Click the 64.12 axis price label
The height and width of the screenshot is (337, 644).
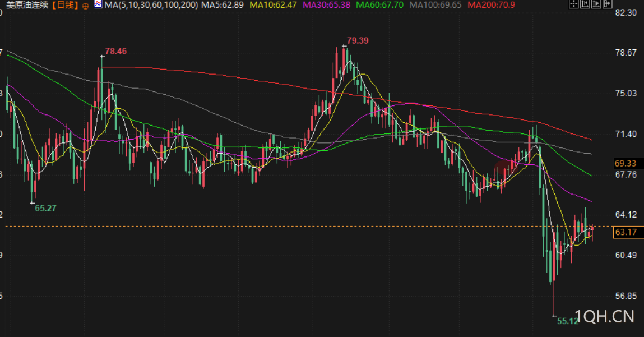[626, 215]
